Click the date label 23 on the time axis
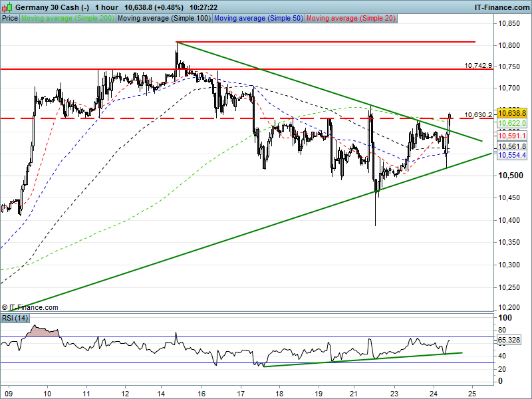532x399 pixels. (x=394, y=394)
